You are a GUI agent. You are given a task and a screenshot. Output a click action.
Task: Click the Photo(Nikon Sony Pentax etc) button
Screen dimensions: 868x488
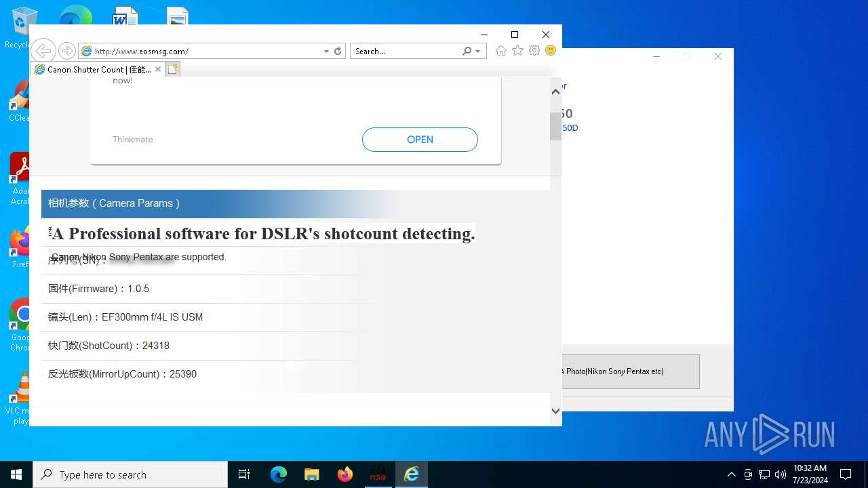[x=631, y=371]
